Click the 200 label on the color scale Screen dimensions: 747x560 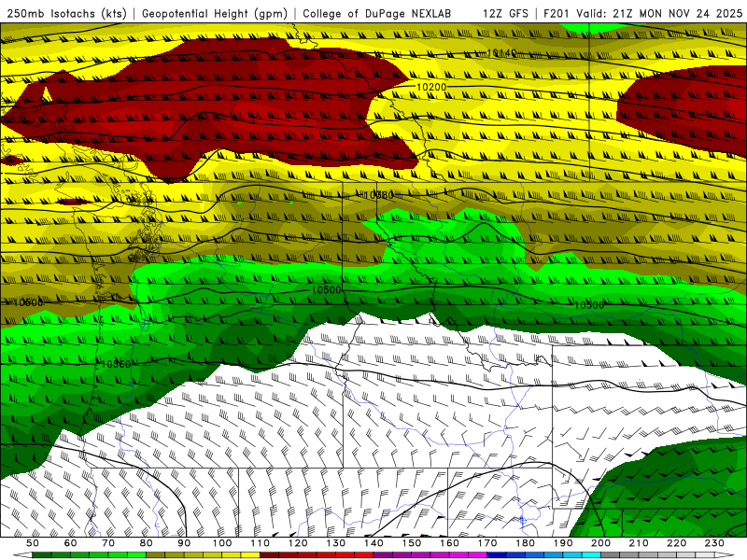[601, 543]
